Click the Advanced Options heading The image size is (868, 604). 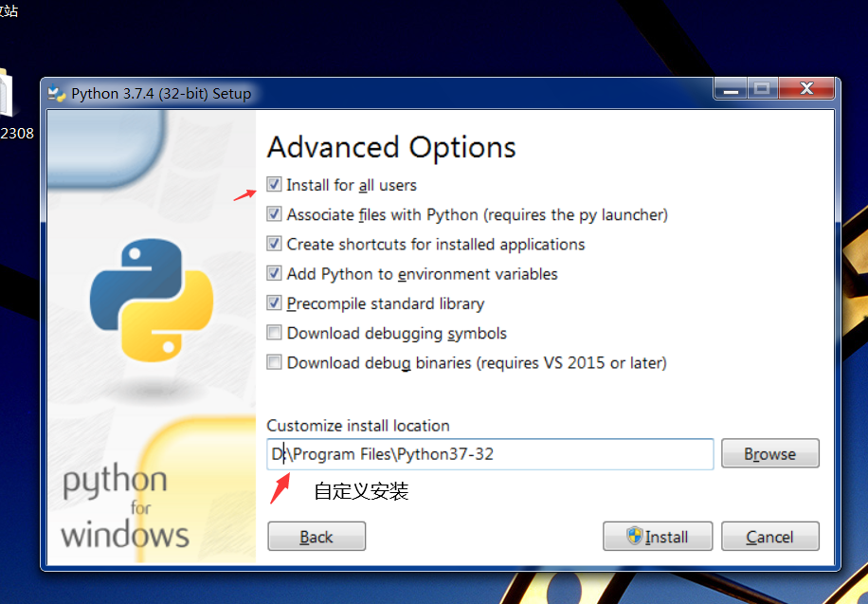click(391, 148)
